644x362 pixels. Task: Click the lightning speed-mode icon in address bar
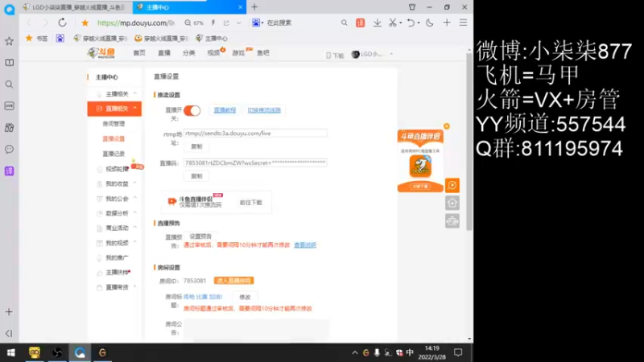click(x=213, y=23)
